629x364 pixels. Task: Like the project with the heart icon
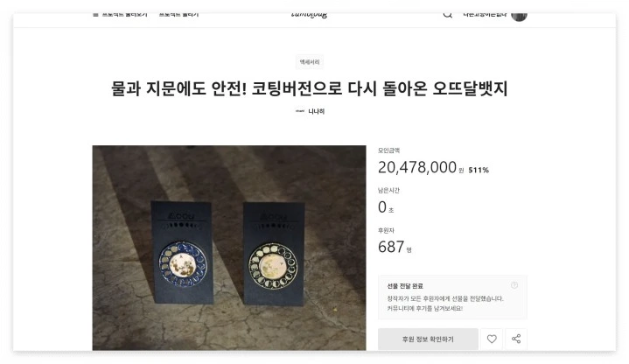(492, 339)
